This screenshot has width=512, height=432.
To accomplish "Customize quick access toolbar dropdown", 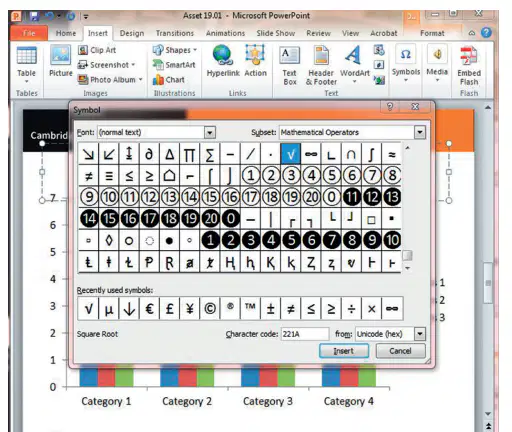I will (86, 16).
